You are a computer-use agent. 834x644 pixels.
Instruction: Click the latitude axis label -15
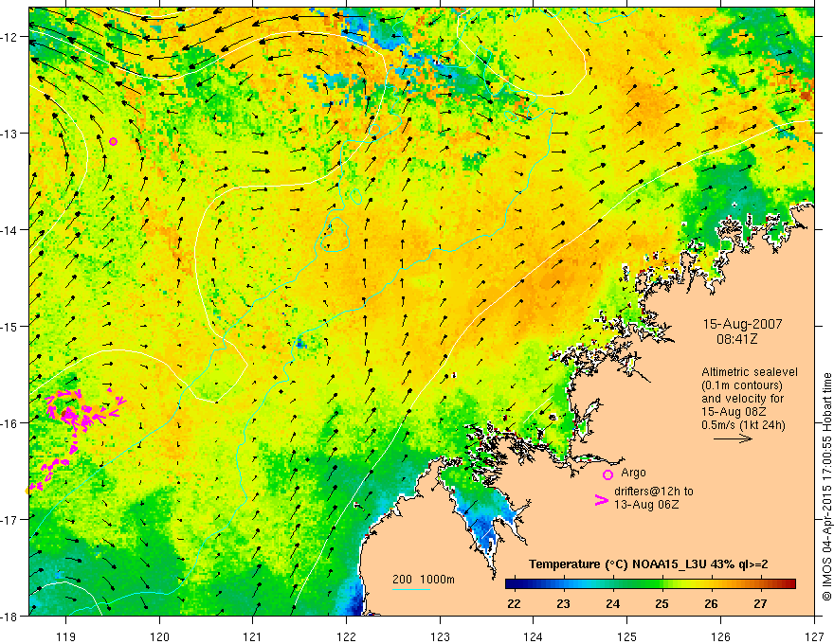pos(10,326)
